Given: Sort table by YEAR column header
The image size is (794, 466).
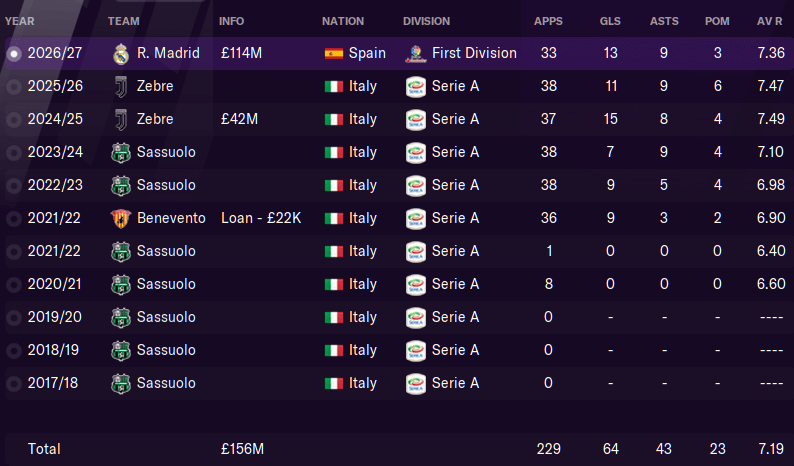Looking at the screenshot, I should (x=20, y=21).
